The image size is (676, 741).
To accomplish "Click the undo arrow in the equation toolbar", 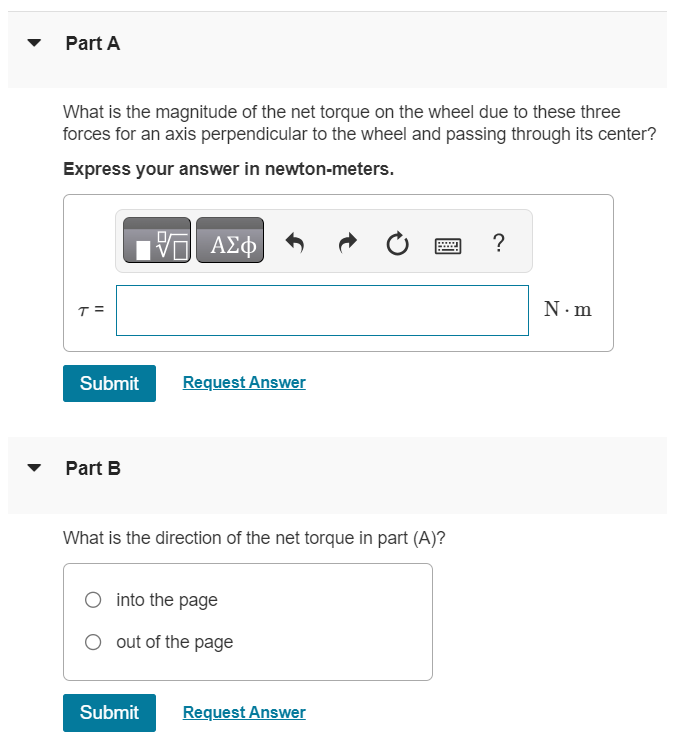I will pos(295,243).
